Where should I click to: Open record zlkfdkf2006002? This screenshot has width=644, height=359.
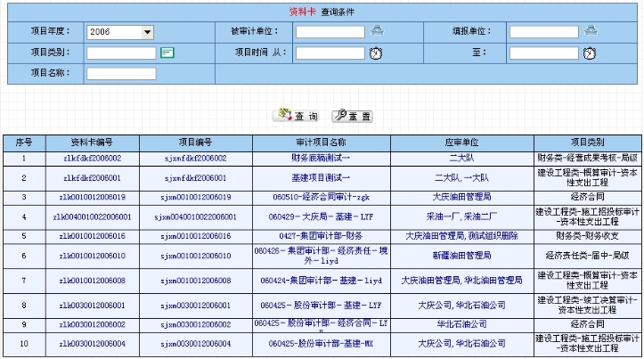[x=92, y=158]
